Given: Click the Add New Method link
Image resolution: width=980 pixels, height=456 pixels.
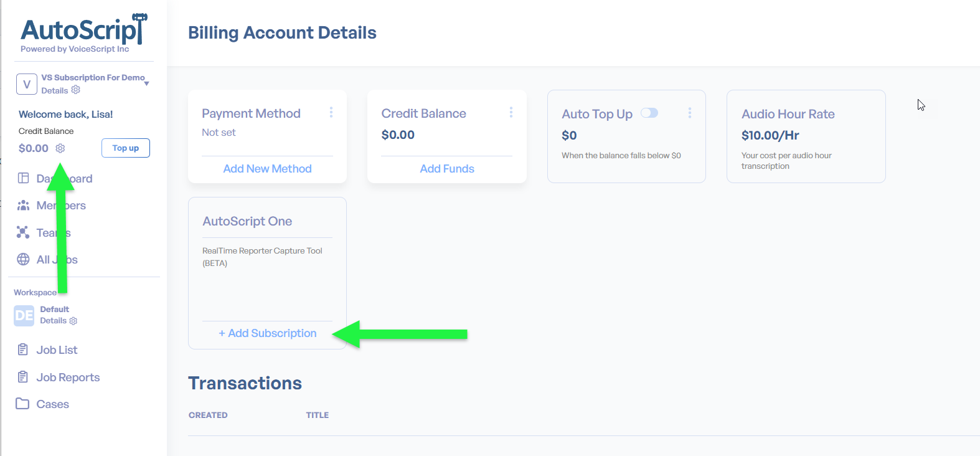Looking at the screenshot, I should (x=267, y=169).
